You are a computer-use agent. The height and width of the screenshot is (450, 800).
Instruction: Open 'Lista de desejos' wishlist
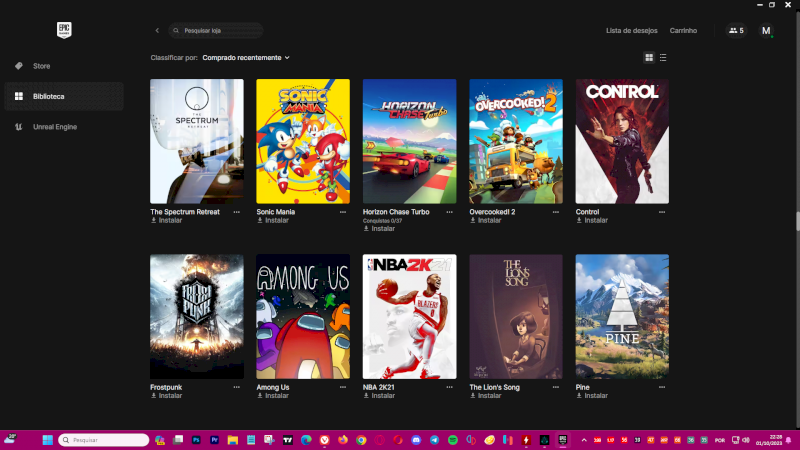click(631, 31)
